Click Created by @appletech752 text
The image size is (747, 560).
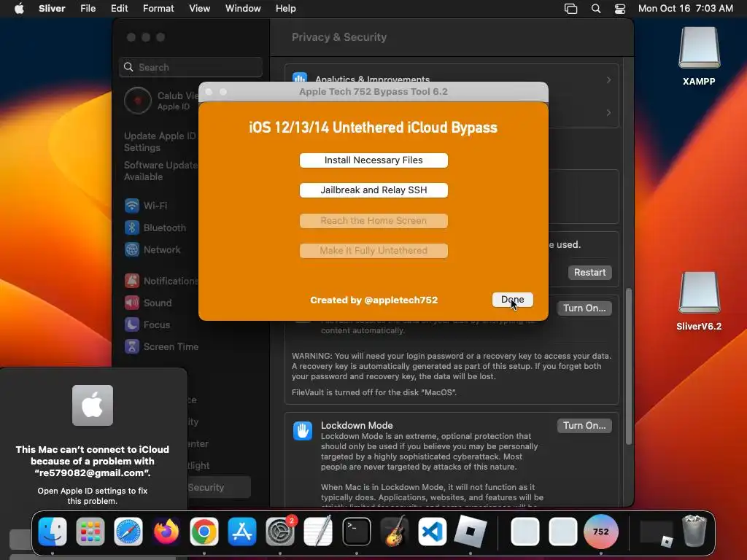[x=374, y=300]
